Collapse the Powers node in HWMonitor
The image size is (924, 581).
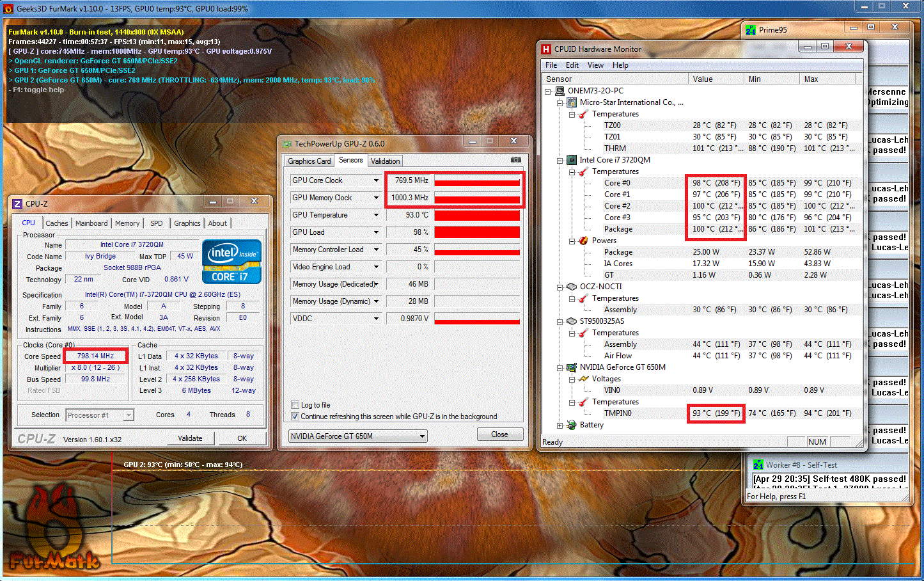click(x=572, y=241)
